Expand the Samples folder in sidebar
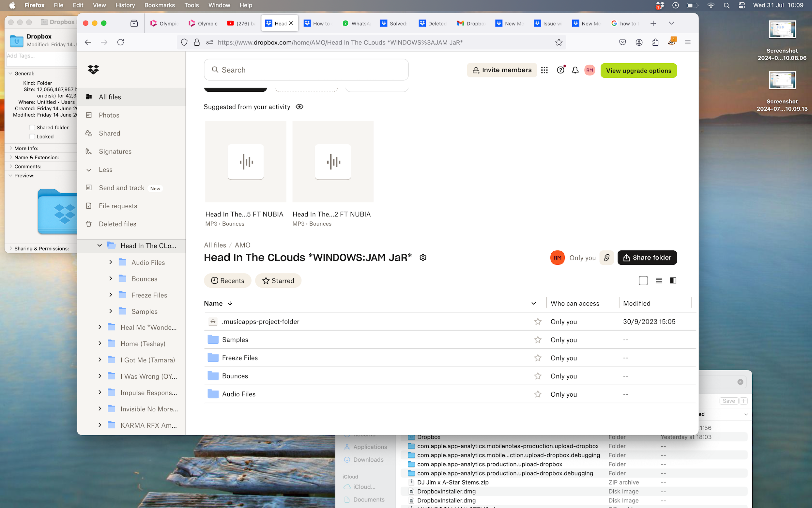The height and width of the screenshot is (508, 812). [x=111, y=311]
